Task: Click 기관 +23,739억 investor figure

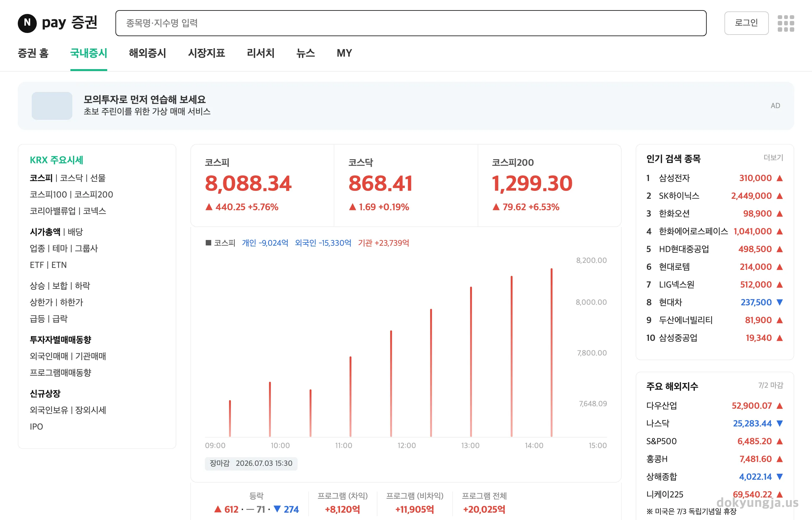Action: (x=384, y=243)
